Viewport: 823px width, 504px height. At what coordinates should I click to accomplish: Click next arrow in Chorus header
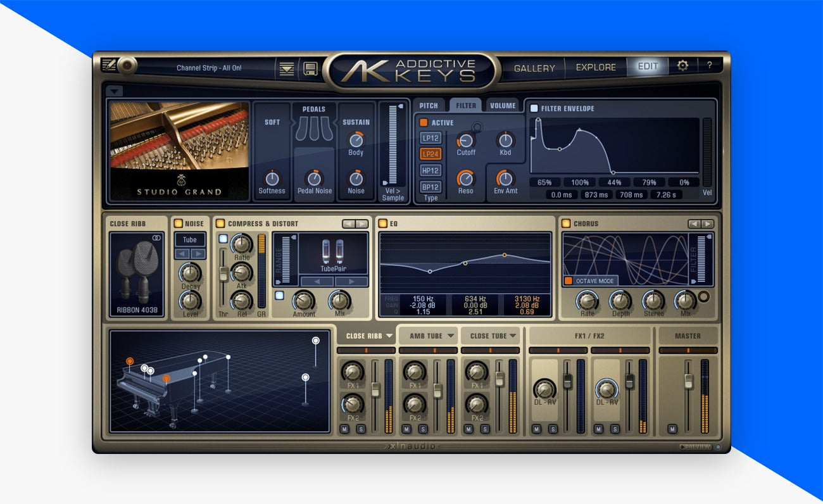coord(707,224)
